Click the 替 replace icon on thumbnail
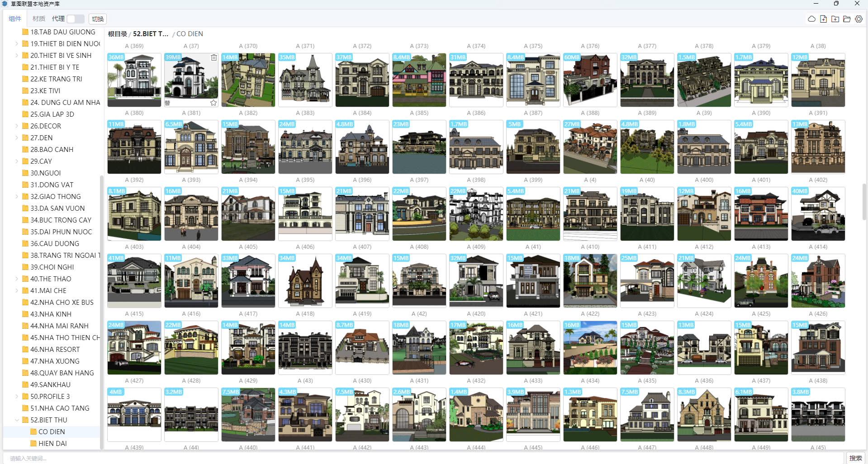This screenshot has height=464, width=868. pos(167,103)
